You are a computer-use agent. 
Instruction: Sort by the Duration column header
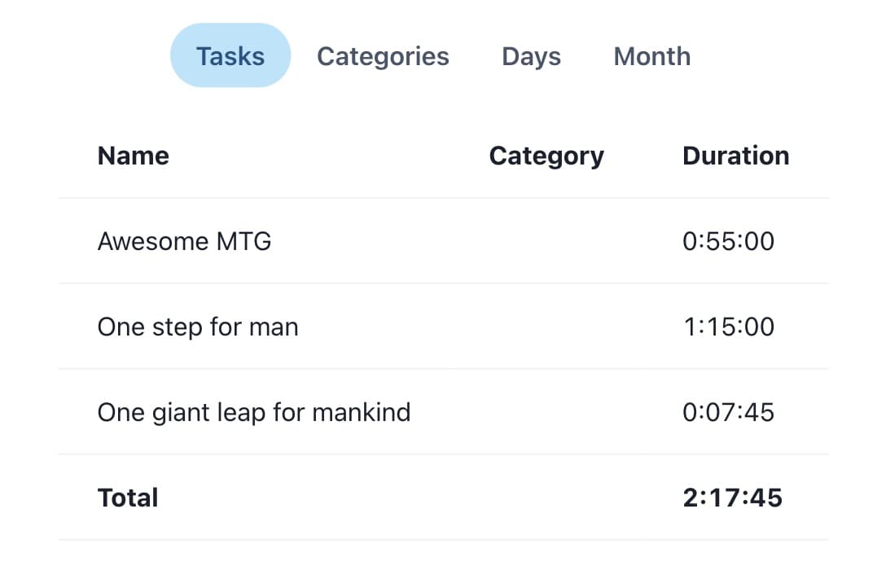735,156
